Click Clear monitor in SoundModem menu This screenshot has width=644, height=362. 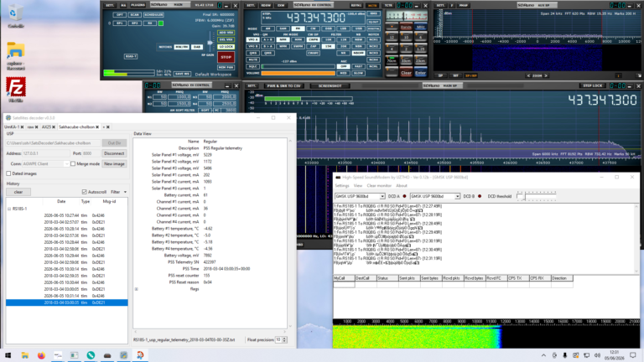pyautogui.click(x=379, y=185)
